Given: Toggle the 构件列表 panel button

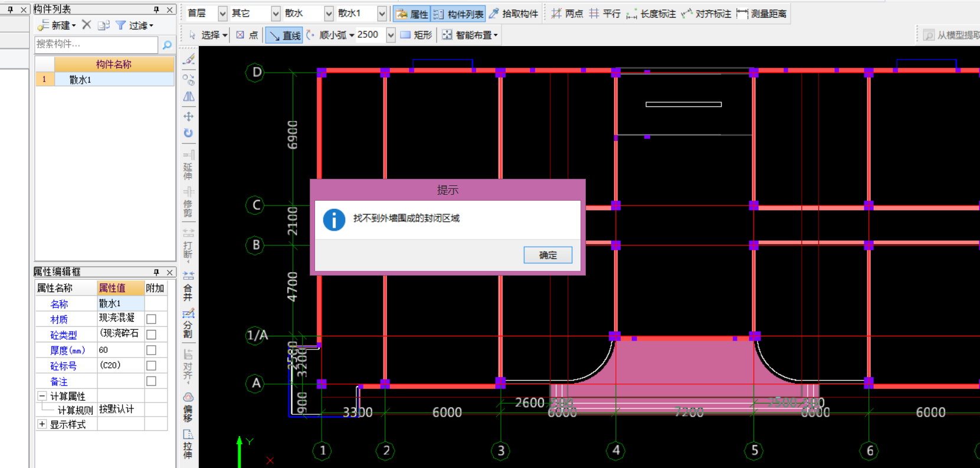Looking at the screenshot, I should pyautogui.click(x=458, y=14).
